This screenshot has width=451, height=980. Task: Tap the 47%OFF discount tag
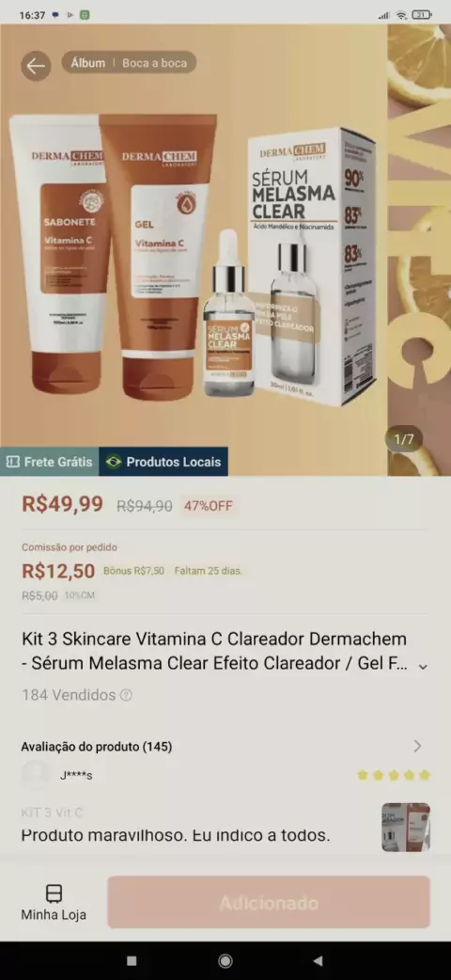[x=208, y=506]
